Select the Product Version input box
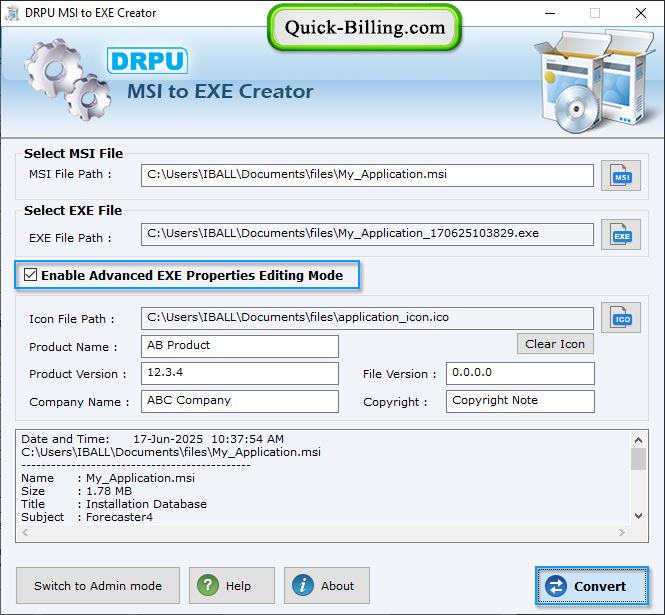Image resolution: width=665 pixels, height=615 pixels. (x=239, y=373)
